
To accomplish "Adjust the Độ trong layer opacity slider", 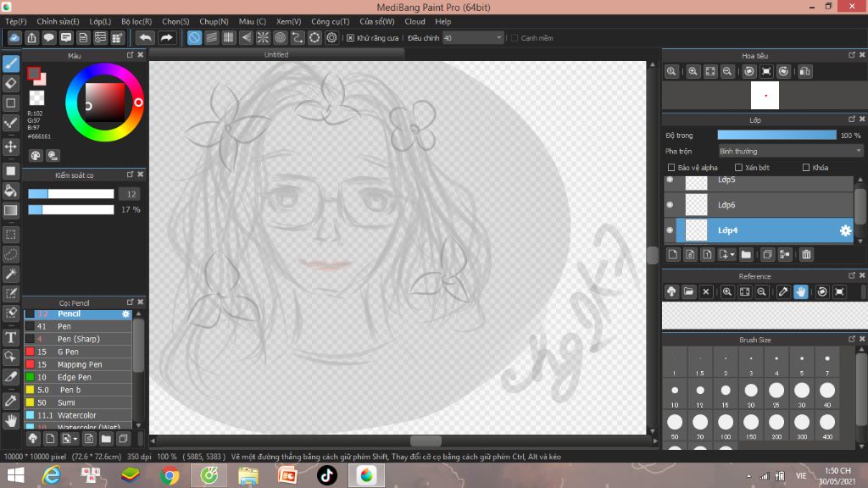I will pos(776,135).
